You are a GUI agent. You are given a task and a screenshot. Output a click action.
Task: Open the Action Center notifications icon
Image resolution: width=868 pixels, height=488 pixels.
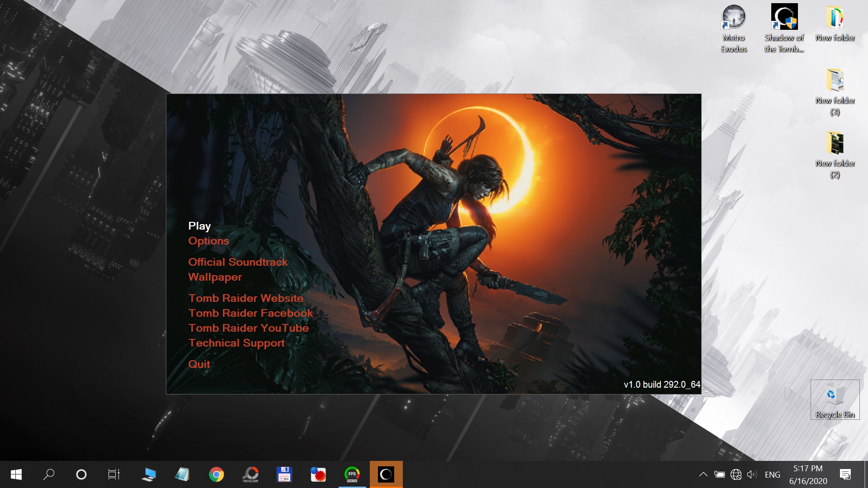(845, 474)
